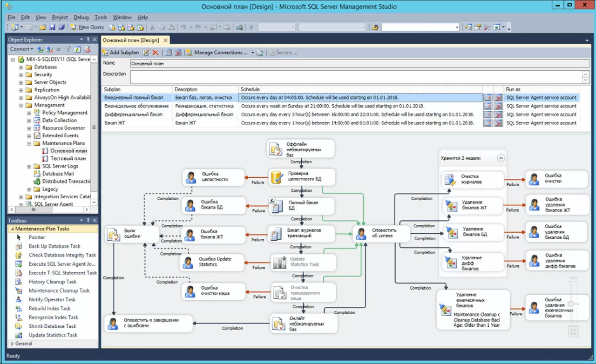
Task: Click Оповестить об успехе operator icon
Action: pyautogui.click(x=361, y=233)
